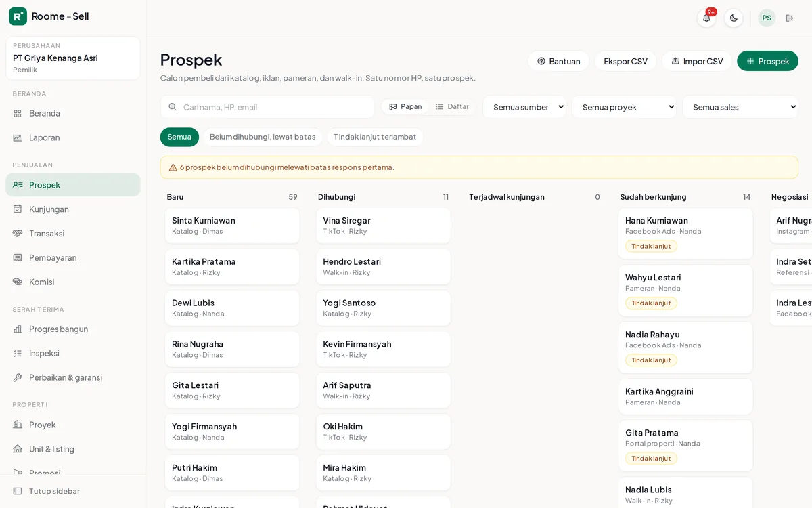
Task: Click the Proyek building icon
Action: pos(18,425)
